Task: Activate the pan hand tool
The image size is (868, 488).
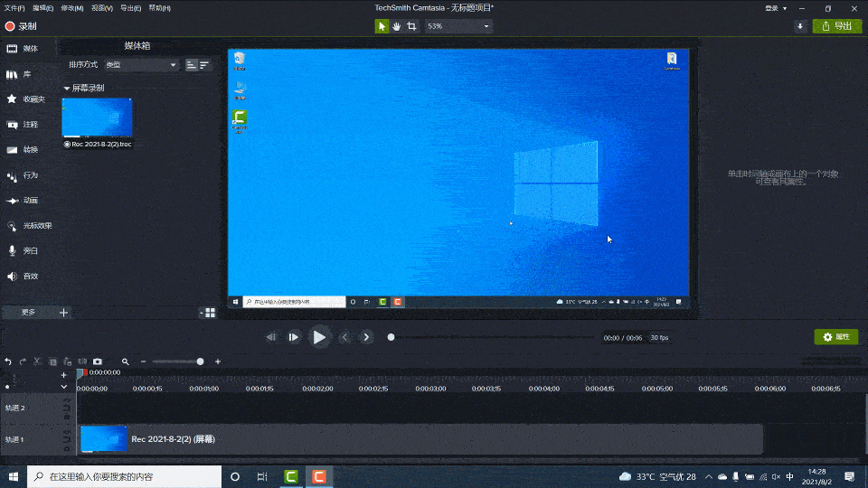Action: point(396,26)
